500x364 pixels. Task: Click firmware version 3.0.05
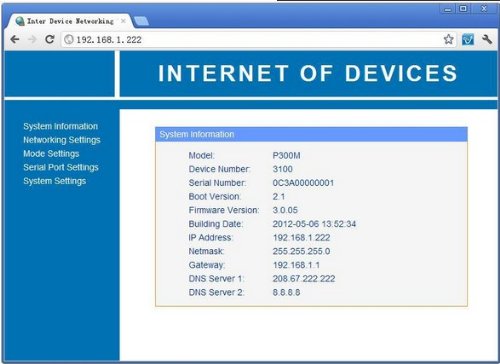coord(285,210)
